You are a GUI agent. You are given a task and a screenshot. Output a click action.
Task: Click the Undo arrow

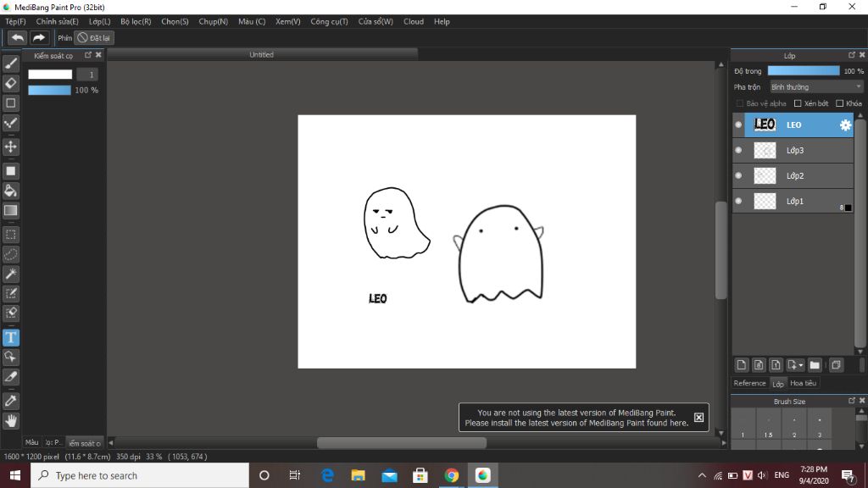click(x=17, y=37)
